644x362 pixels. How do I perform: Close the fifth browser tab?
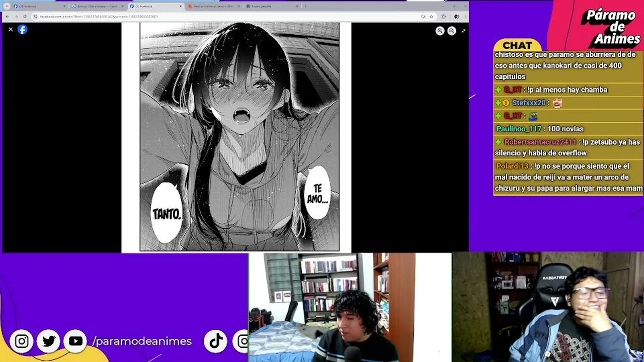pos(297,6)
